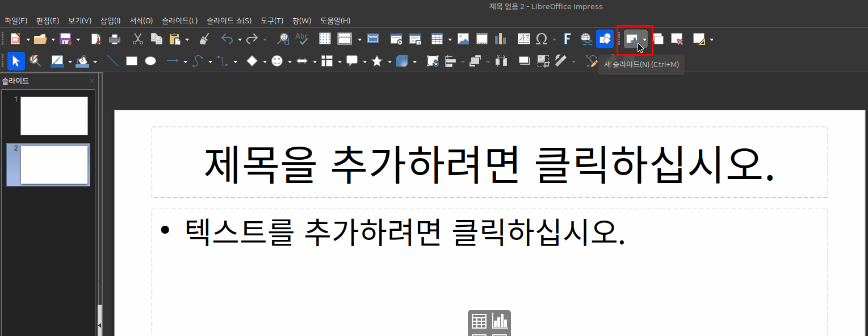Click the Insert Table icon in content placeholder
The image size is (868, 336).
479,321
